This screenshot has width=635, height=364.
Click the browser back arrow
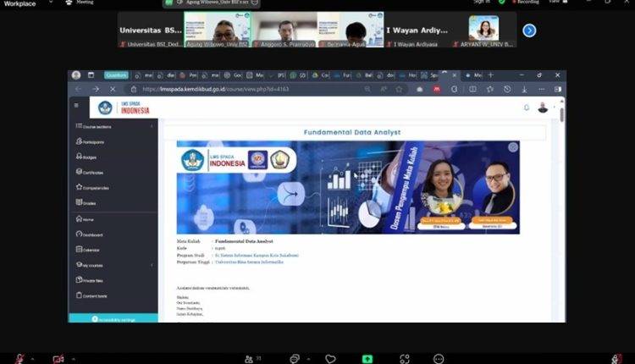[78, 89]
